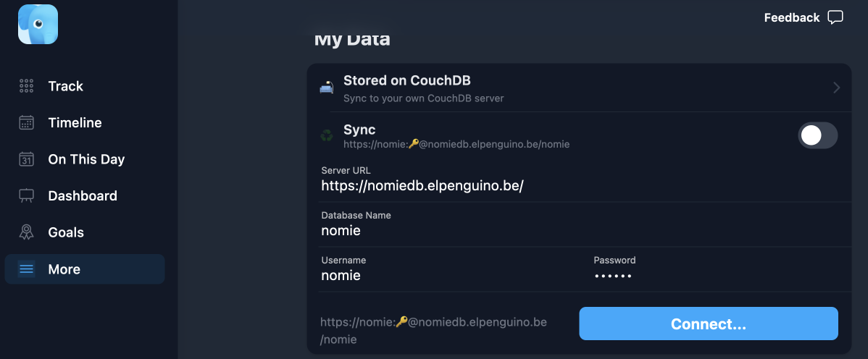Open the Feedback link
Viewport: 868px width, 359px height.
pos(792,17)
